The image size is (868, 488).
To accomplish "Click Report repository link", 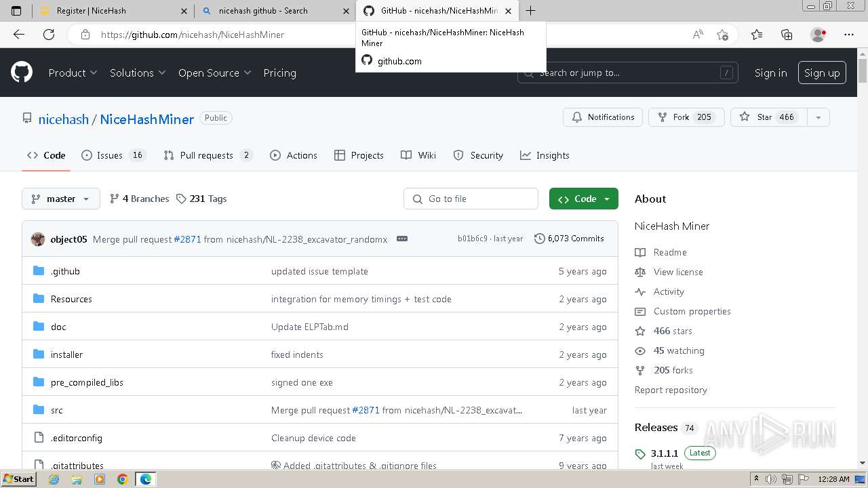I will tap(671, 390).
